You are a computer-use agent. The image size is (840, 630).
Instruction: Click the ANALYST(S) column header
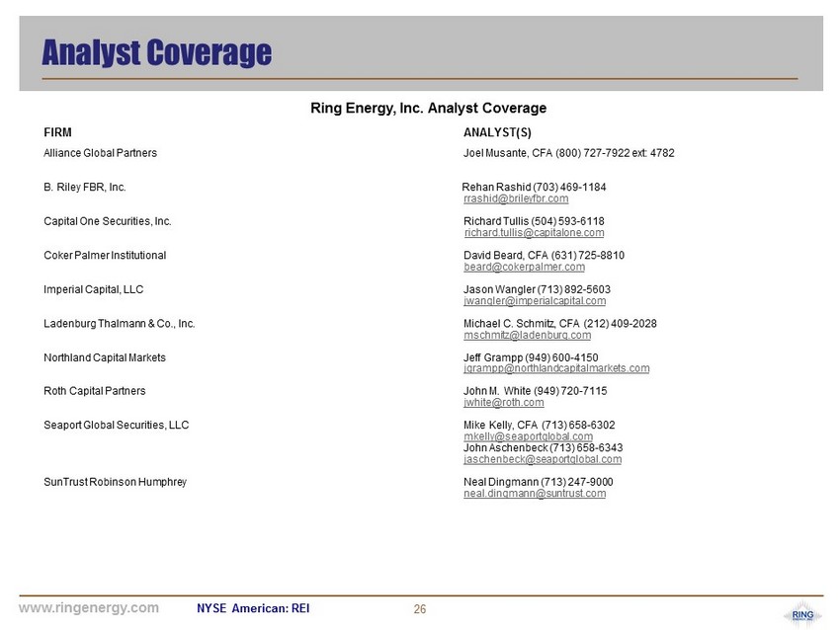[x=497, y=132]
